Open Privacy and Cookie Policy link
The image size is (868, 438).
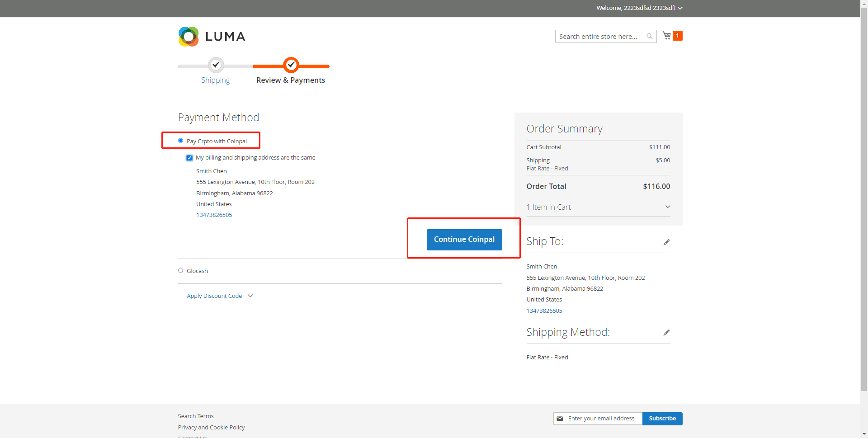tap(211, 428)
